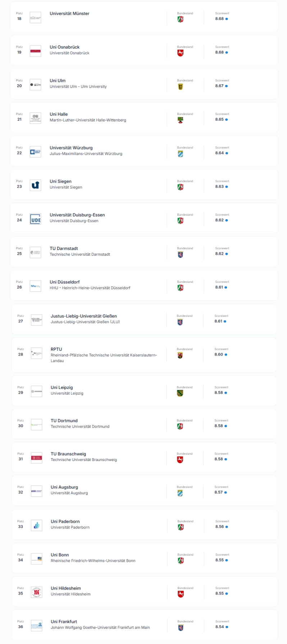The width and height of the screenshot is (287, 644).
Task: Select the rank 22 Universität Würzburg card
Action: 144,151
